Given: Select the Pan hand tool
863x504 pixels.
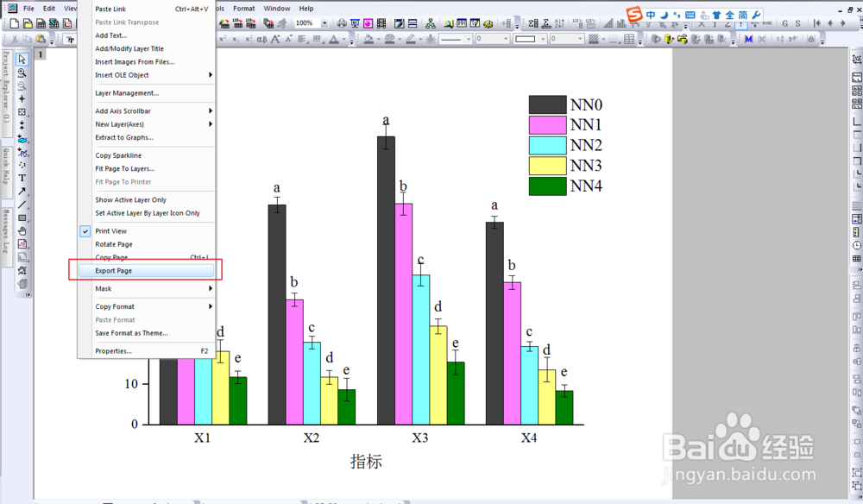Looking at the screenshot, I should (x=22, y=231).
